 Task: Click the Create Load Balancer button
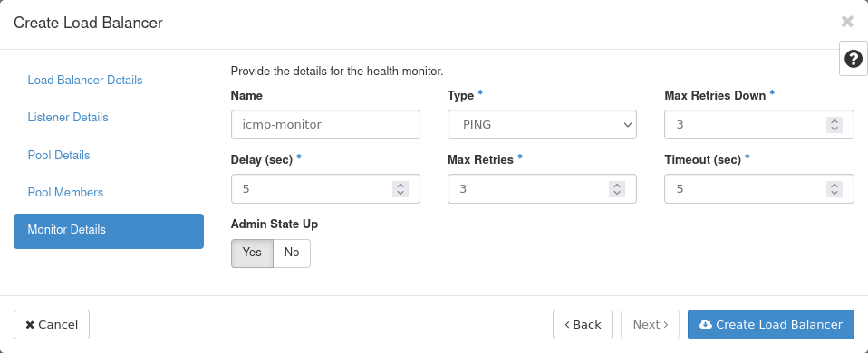click(x=770, y=324)
